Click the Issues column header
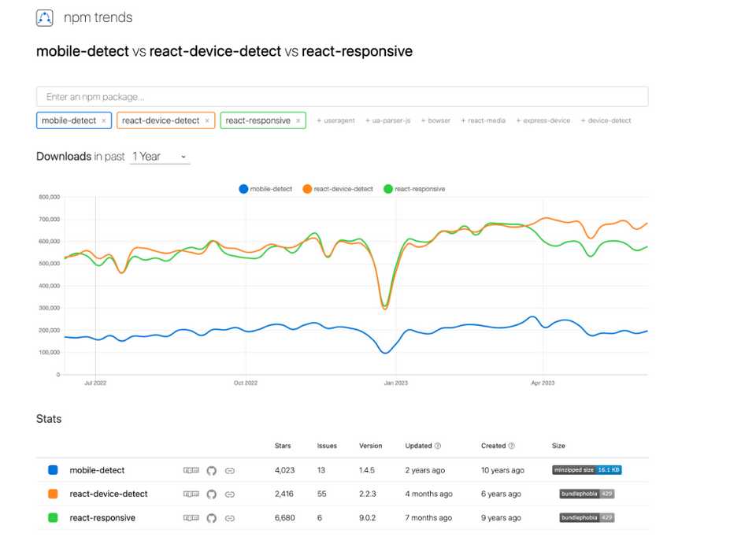Image resolution: width=756 pixels, height=548 pixels. click(327, 446)
